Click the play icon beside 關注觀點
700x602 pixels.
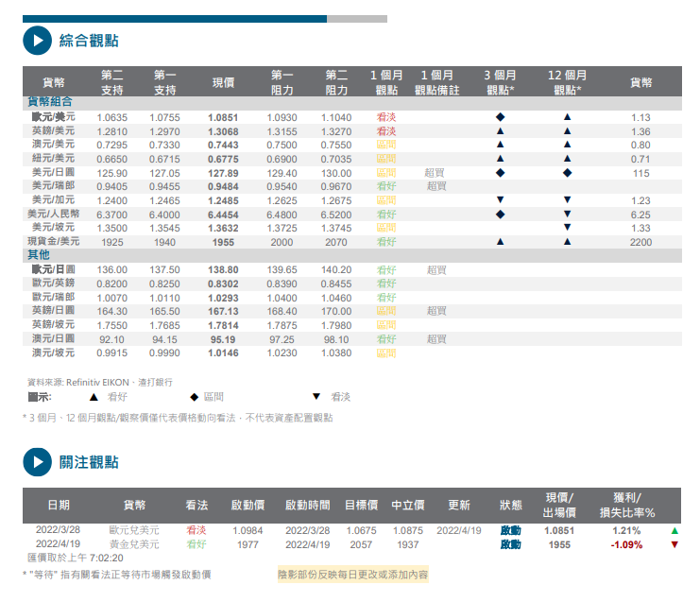(x=36, y=462)
